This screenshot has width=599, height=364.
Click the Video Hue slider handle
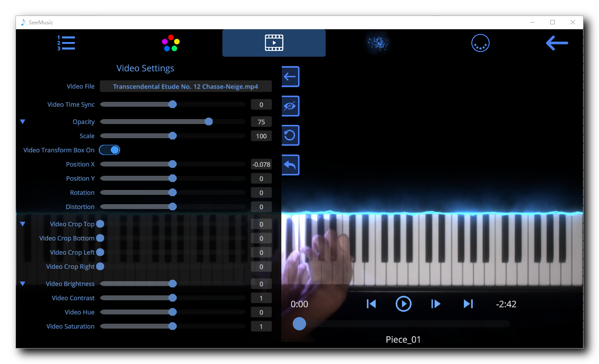pyautogui.click(x=173, y=312)
